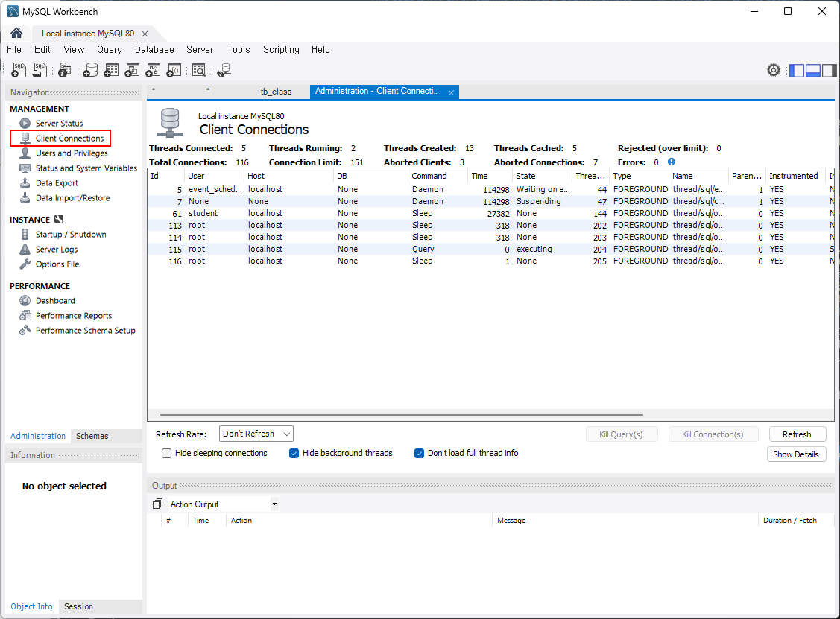Select the Object Info tab

tap(31, 606)
